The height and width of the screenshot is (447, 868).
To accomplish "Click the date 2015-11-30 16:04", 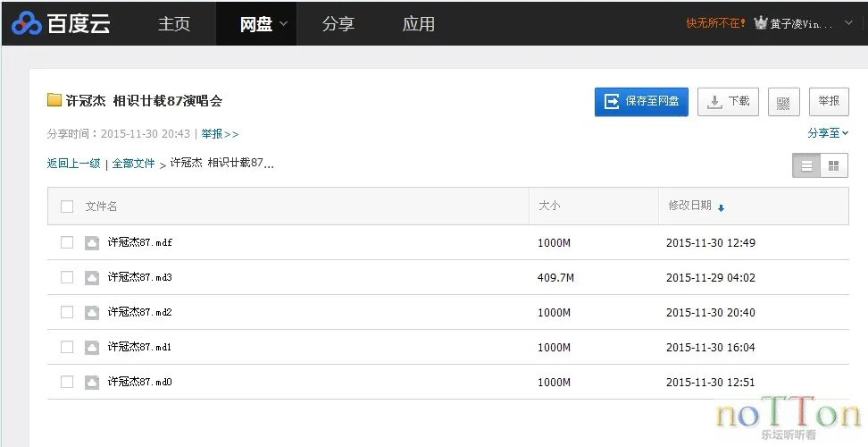I will [711, 347].
